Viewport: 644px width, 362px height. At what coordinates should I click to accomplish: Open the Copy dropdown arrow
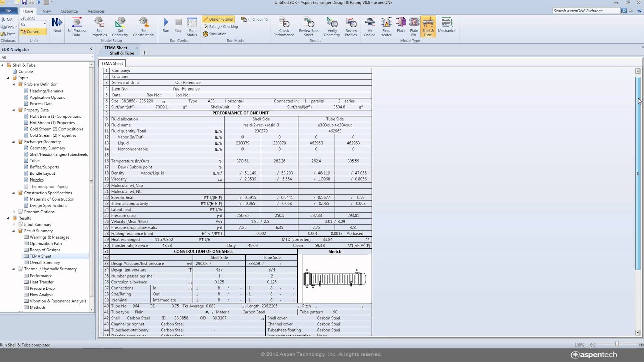coord(16,27)
